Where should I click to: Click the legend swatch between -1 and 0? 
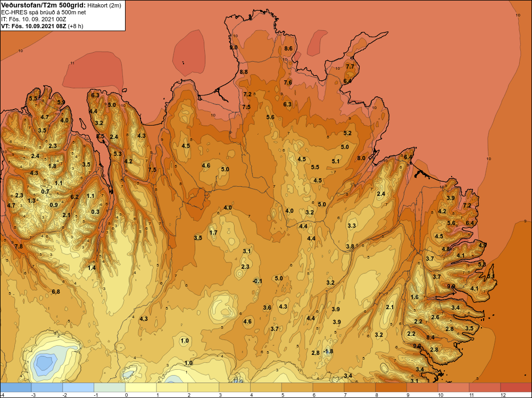click(110, 387)
